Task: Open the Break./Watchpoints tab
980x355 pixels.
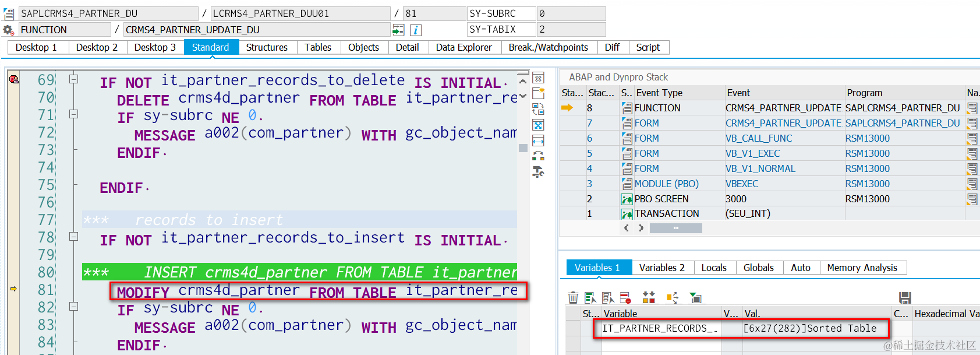Action: click(x=549, y=47)
